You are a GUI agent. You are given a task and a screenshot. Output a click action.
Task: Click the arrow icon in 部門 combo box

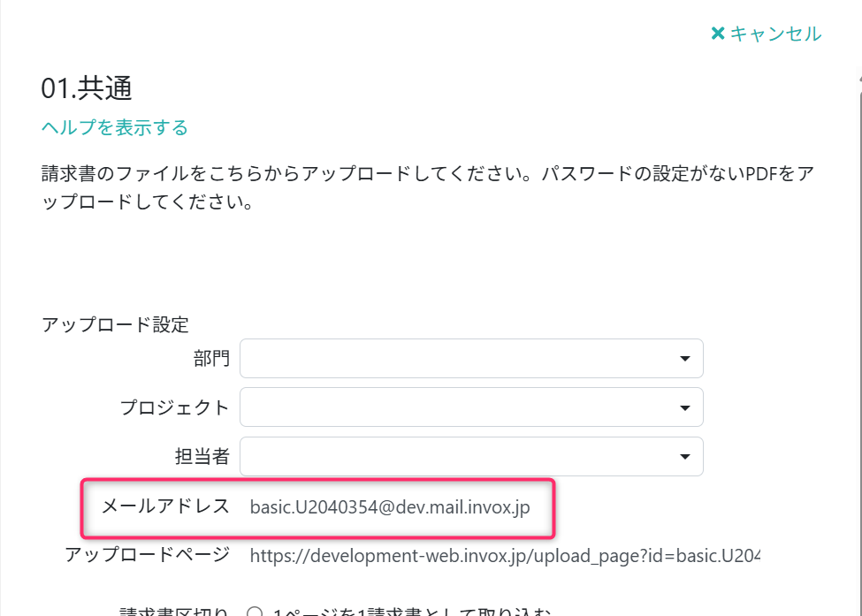[x=684, y=359]
